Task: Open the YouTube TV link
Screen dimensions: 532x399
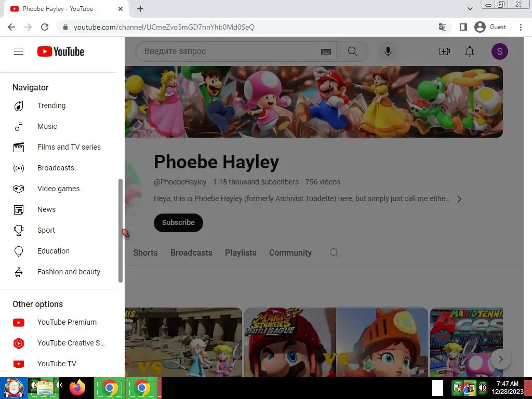Action: pos(57,364)
